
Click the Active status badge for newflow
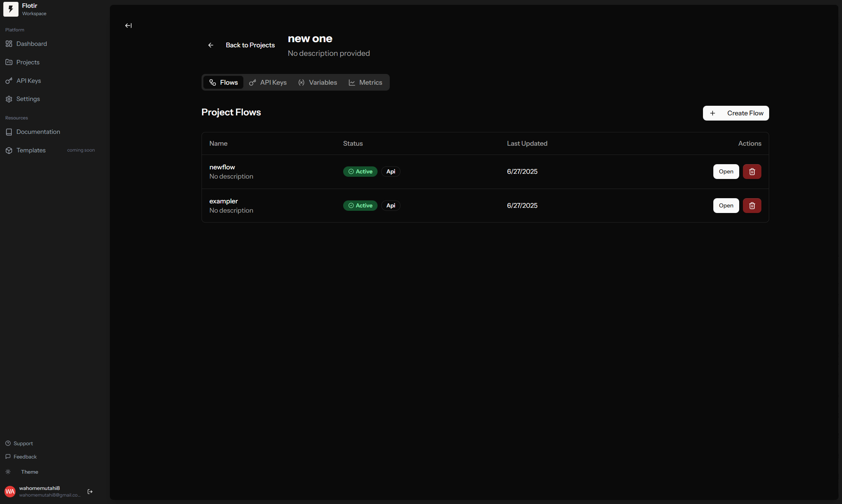[360, 172]
